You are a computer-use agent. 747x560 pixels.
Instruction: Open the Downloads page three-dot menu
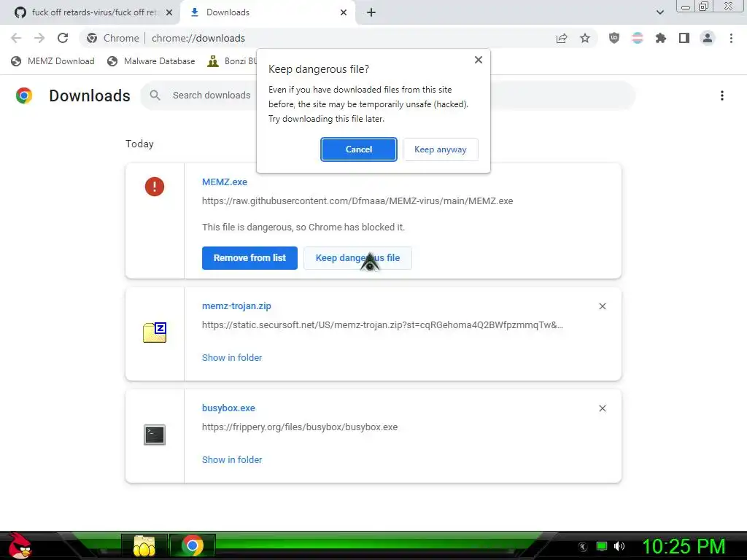click(721, 96)
